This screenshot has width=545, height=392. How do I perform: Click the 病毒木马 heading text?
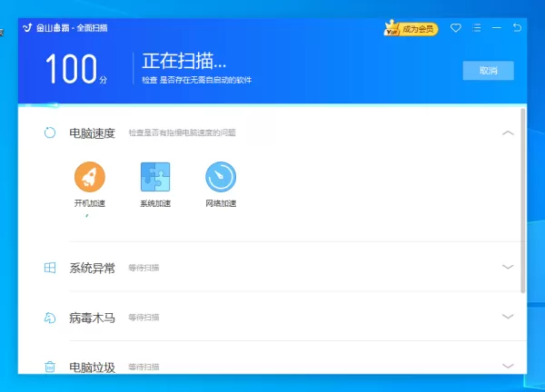pos(92,318)
